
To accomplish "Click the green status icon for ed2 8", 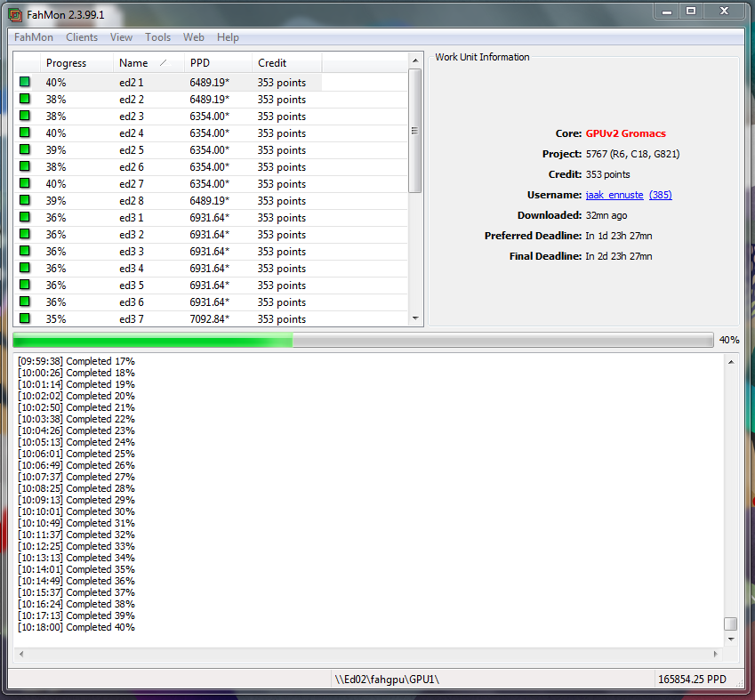I will click(x=25, y=201).
